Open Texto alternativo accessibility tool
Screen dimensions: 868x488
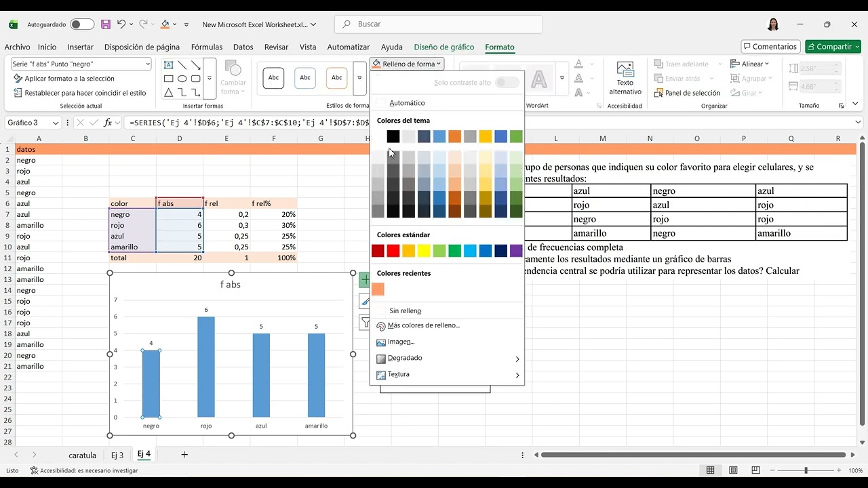pos(625,78)
